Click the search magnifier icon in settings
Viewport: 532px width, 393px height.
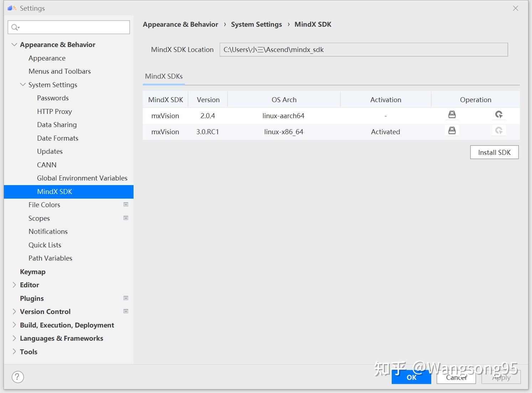15,27
